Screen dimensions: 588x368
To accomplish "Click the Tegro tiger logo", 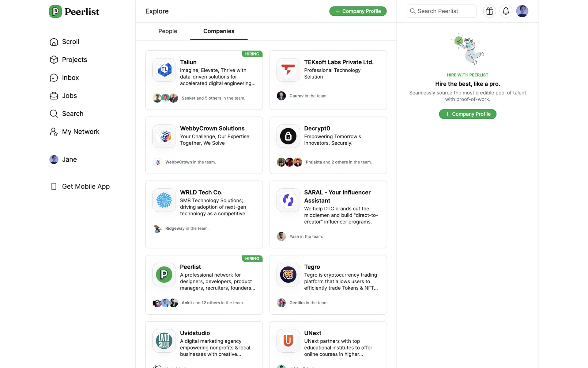I will coord(288,274).
